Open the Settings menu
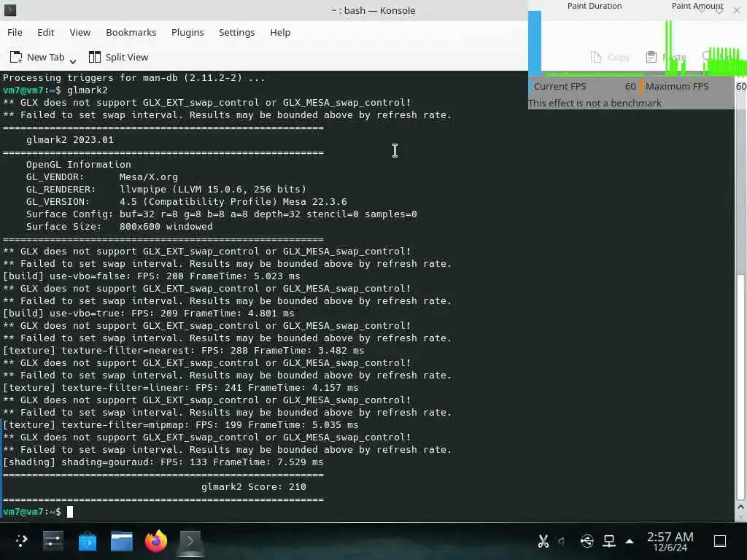This screenshot has height=560, width=747. click(237, 32)
